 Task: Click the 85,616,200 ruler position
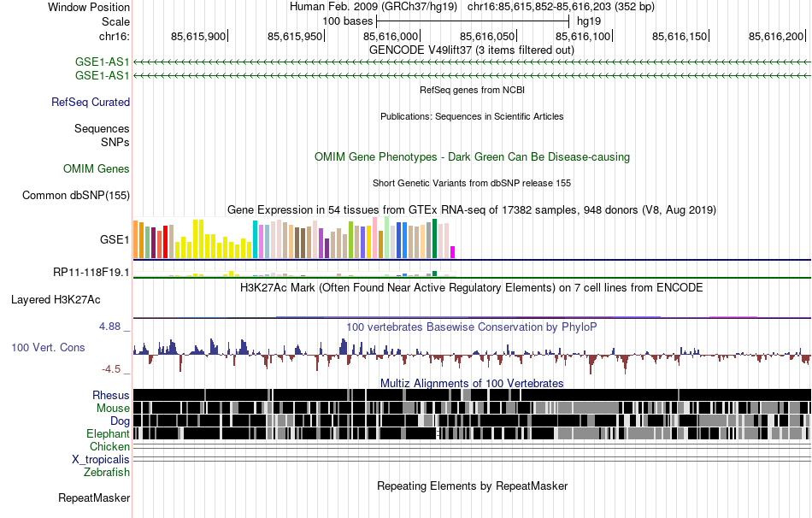[776, 36]
